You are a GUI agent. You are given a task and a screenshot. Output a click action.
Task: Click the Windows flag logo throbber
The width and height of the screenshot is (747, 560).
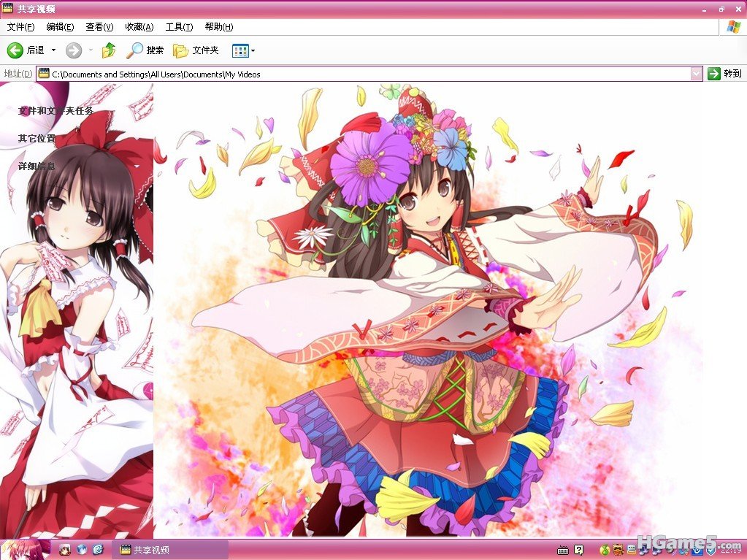734,27
